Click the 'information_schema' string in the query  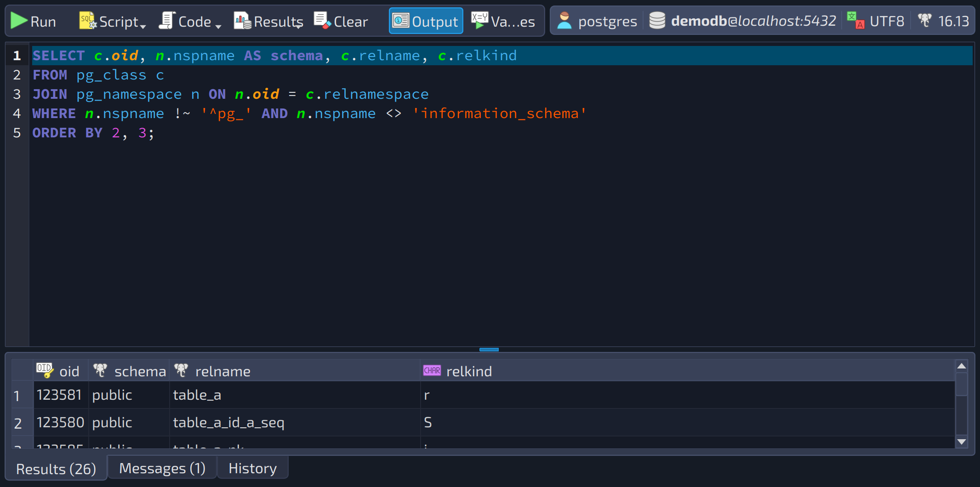499,113
